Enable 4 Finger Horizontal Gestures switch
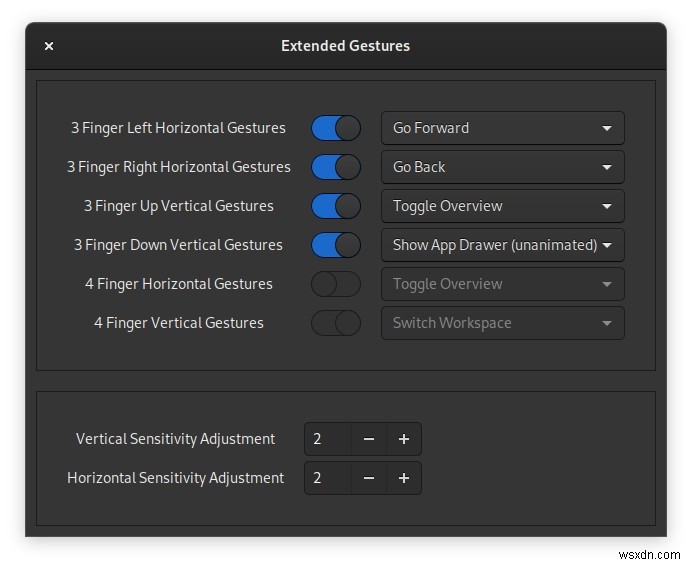692x565 pixels. click(336, 284)
